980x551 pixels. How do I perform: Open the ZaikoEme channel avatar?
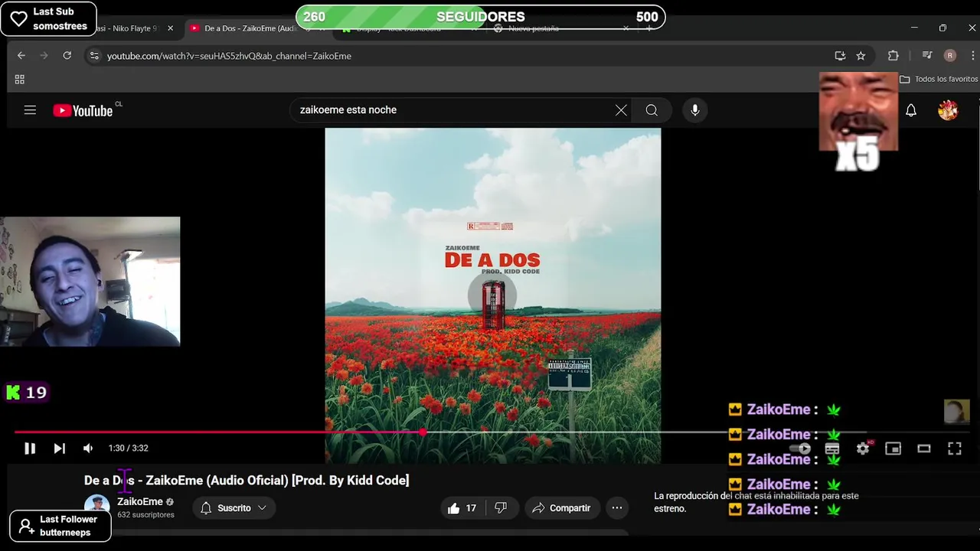[96, 505]
